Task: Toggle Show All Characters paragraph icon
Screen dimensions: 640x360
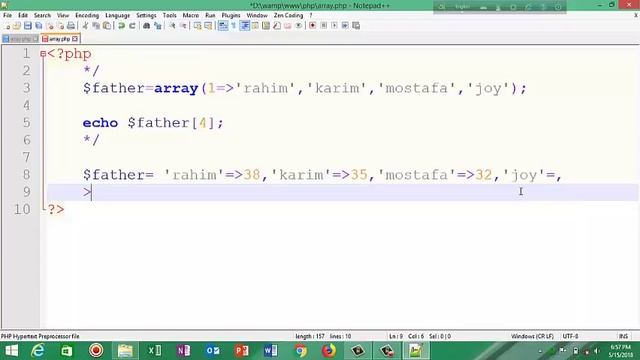Action: coord(233,26)
